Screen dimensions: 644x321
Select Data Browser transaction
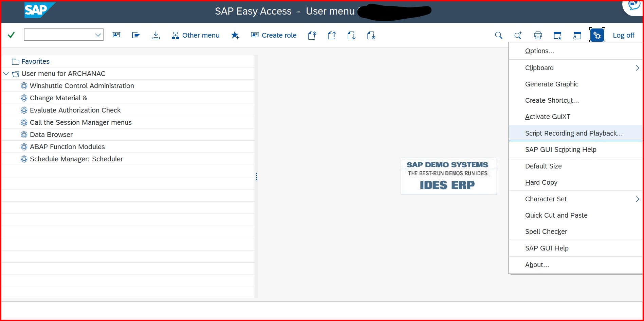tap(51, 135)
